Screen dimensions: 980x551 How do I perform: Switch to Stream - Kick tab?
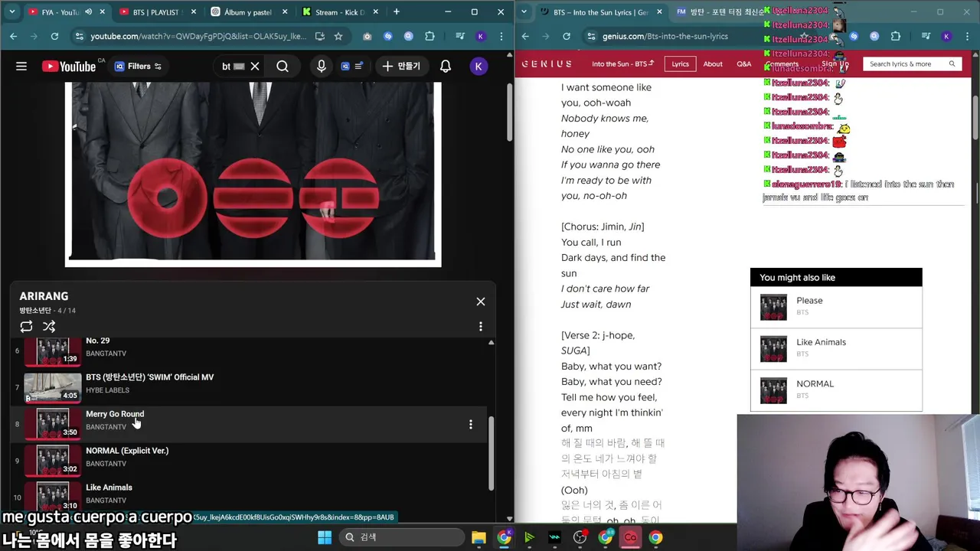point(340,12)
